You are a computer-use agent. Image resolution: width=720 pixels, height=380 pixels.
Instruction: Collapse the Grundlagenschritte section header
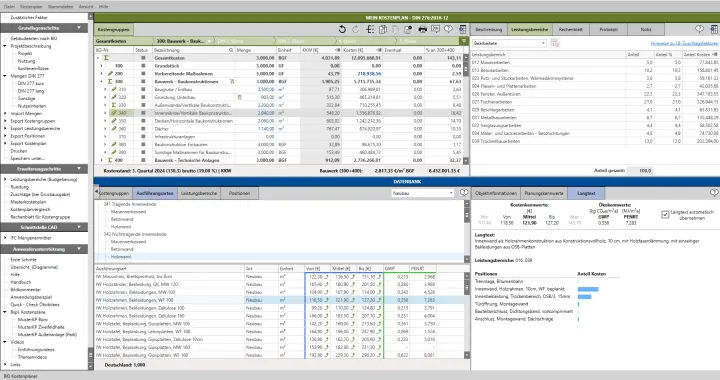45,28
